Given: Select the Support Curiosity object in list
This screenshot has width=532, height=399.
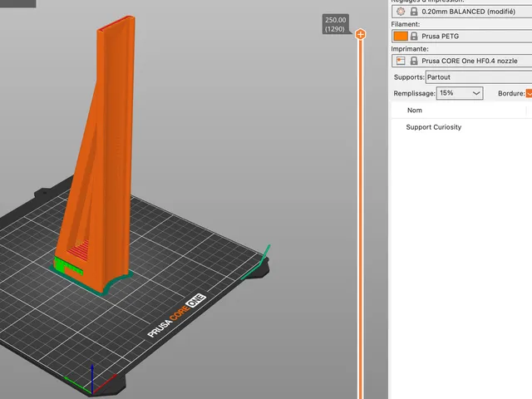Looking at the screenshot, I should click(x=434, y=127).
